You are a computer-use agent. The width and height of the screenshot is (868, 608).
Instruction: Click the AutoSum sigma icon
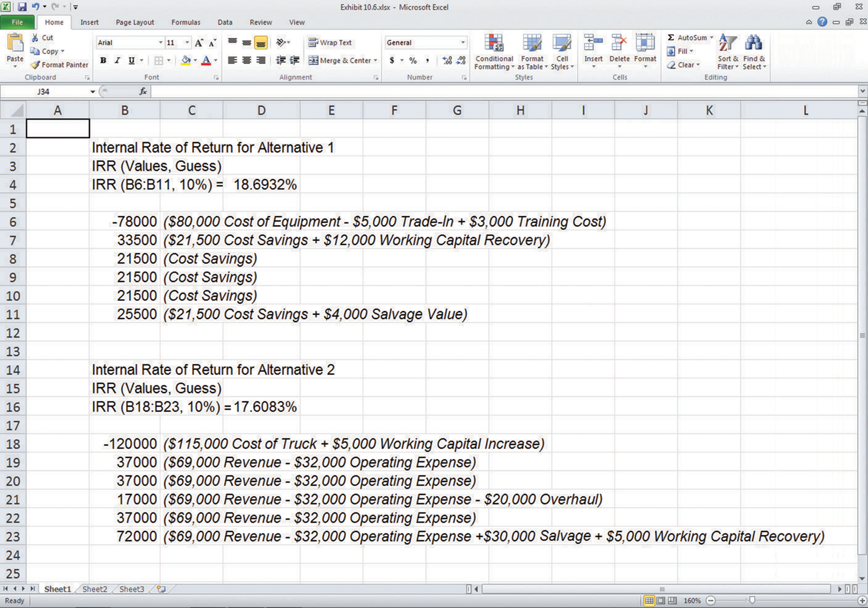click(671, 38)
